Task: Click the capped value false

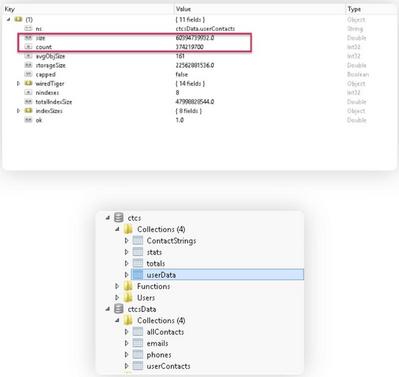Action: click(x=182, y=74)
